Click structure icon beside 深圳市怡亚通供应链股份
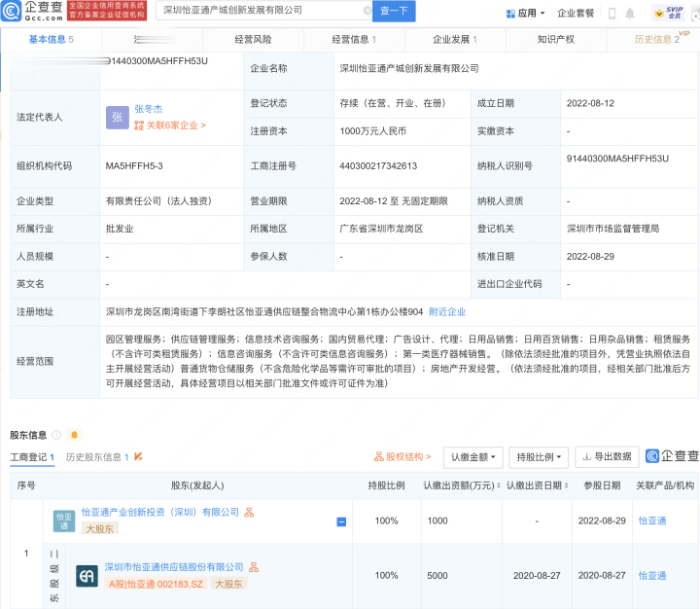700x609 pixels. pos(254,567)
